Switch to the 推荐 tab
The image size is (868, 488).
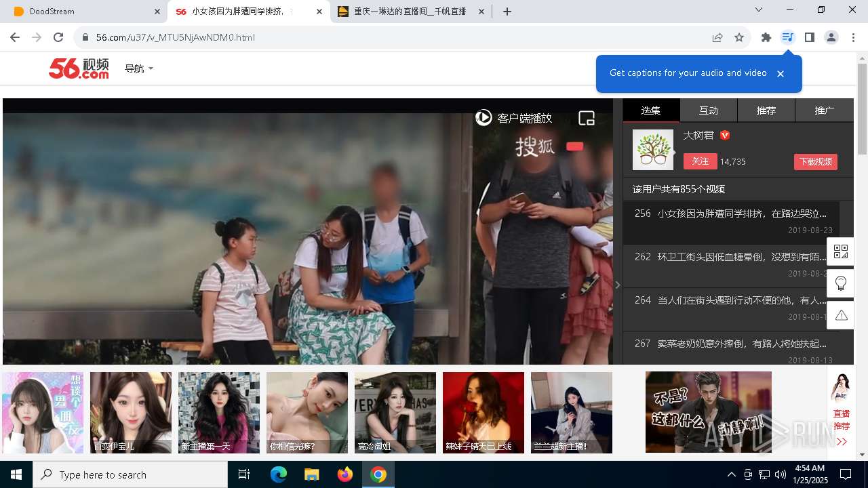click(x=766, y=110)
